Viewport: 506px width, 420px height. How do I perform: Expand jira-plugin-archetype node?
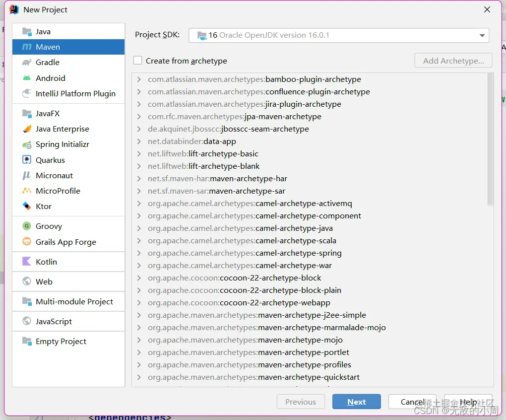(x=139, y=104)
